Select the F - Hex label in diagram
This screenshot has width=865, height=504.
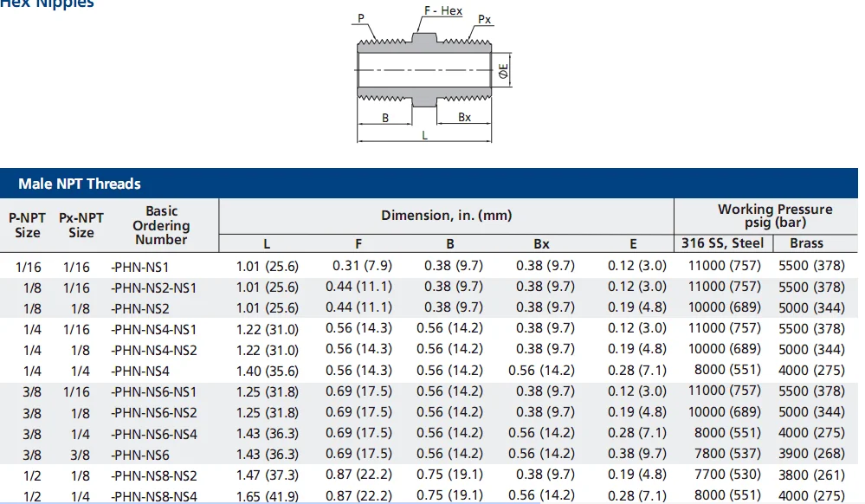tap(442, 11)
